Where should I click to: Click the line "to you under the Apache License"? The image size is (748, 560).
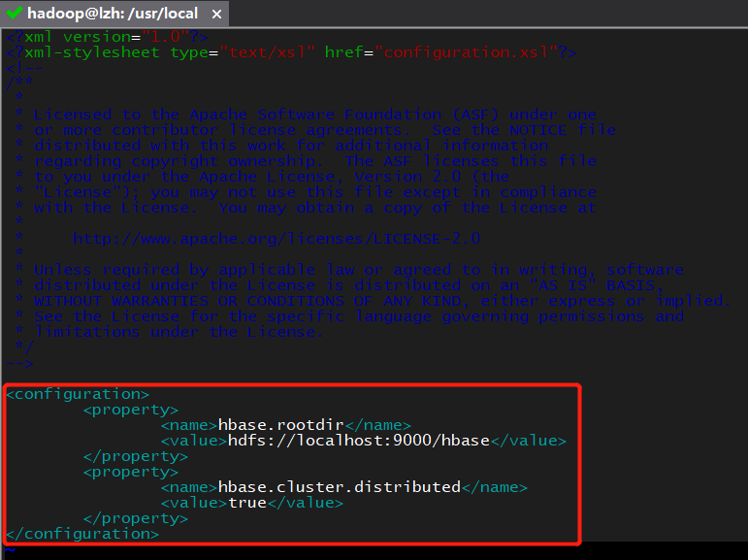click(272, 177)
